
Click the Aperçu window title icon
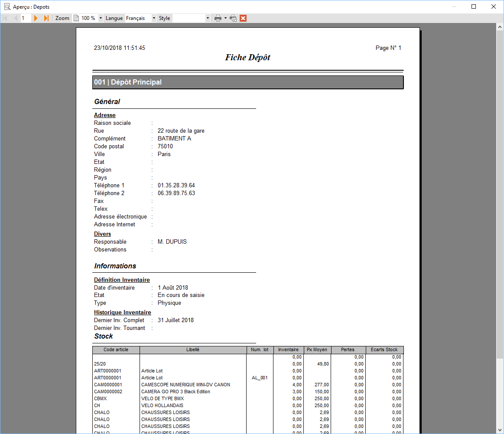[7, 7]
